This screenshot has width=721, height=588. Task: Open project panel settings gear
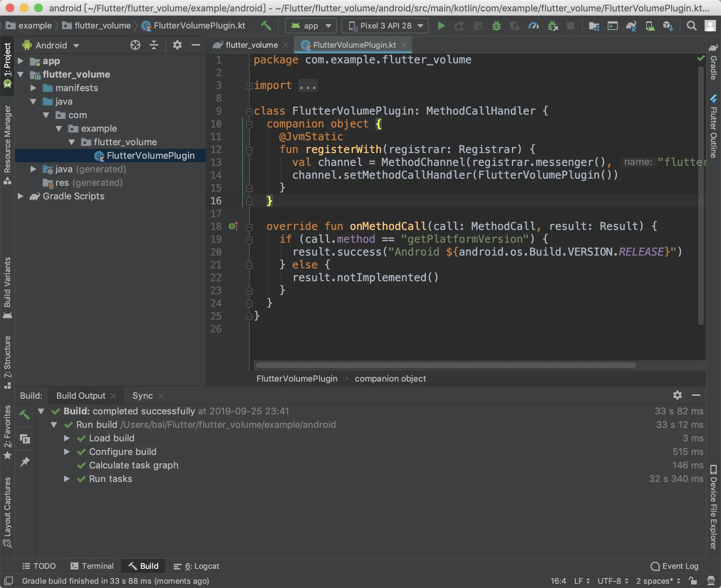tap(177, 45)
